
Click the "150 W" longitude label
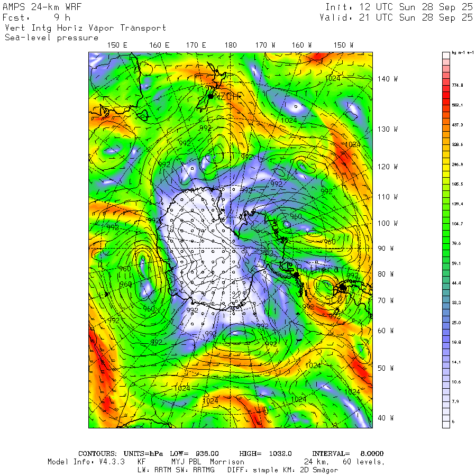(x=343, y=45)
